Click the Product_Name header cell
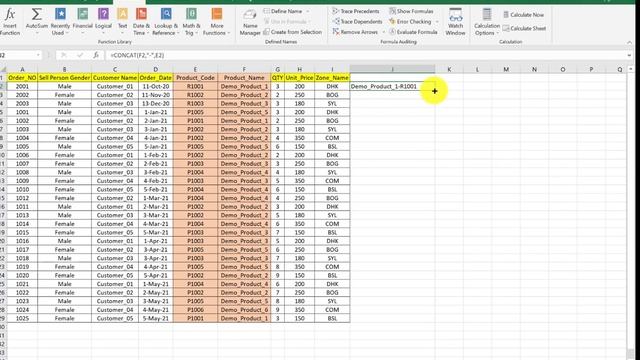 click(244, 78)
